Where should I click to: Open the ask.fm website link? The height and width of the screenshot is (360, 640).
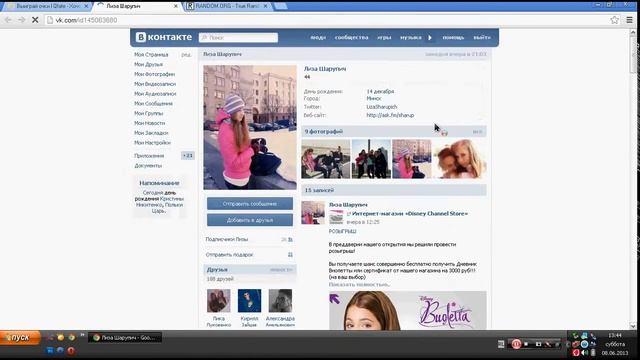pyautogui.click(x=390, y=116)
